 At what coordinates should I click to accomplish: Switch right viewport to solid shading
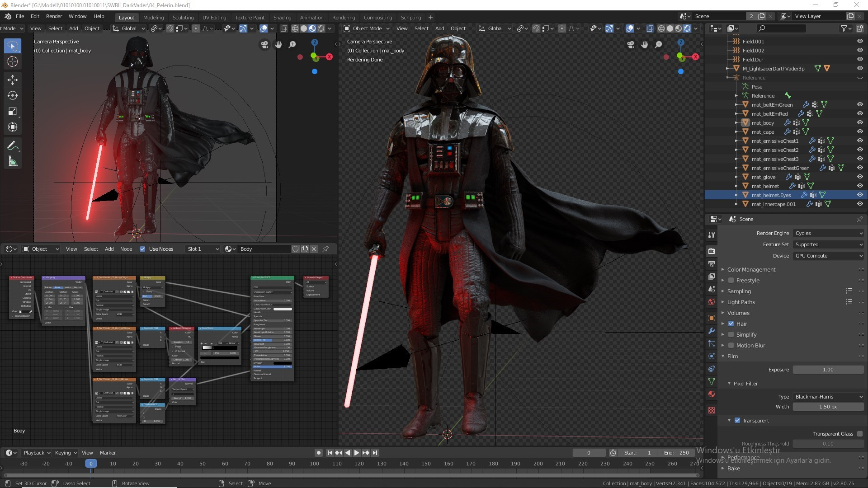670,28
